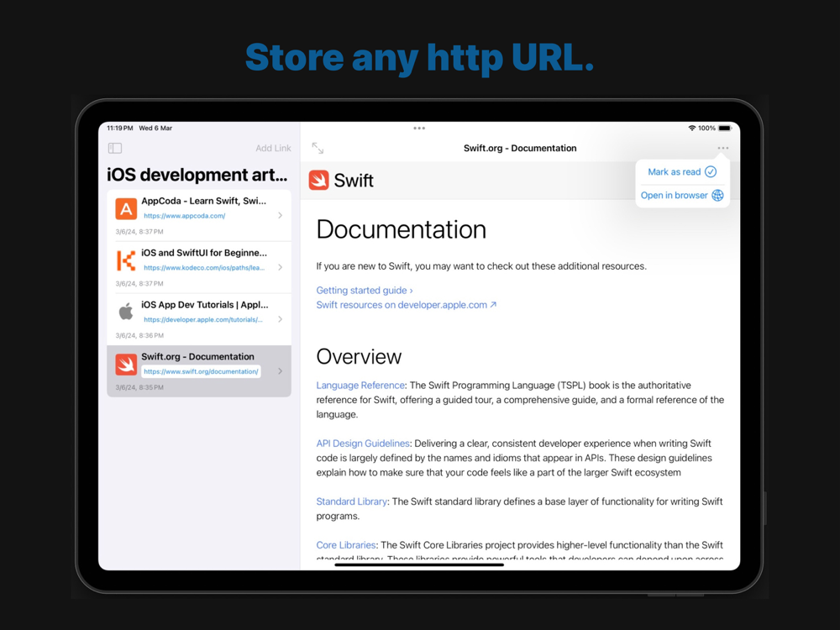
Task: Select Mark as read menu item
Action: click(682, 172)
